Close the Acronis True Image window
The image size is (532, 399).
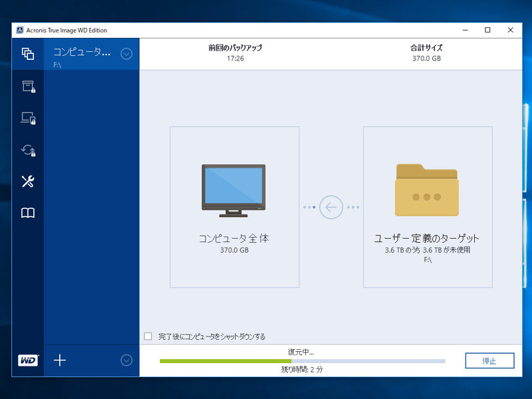point(510,30)
